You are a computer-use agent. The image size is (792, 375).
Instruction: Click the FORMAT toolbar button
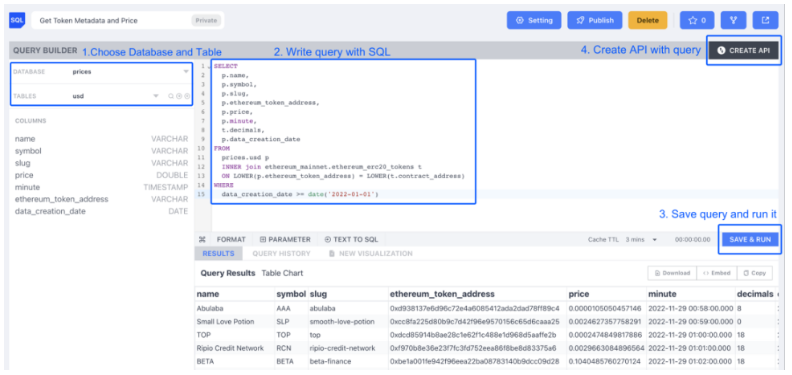[231, 240]
